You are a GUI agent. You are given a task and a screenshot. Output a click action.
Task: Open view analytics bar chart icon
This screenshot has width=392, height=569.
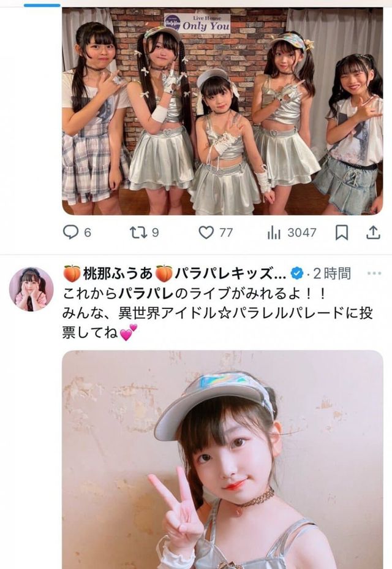[274, 232]
